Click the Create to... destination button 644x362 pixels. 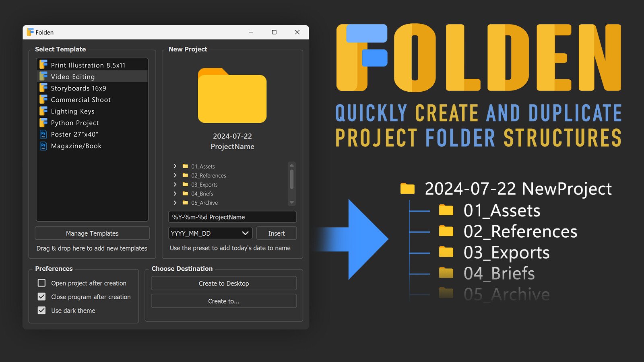(x=224, y=301)
